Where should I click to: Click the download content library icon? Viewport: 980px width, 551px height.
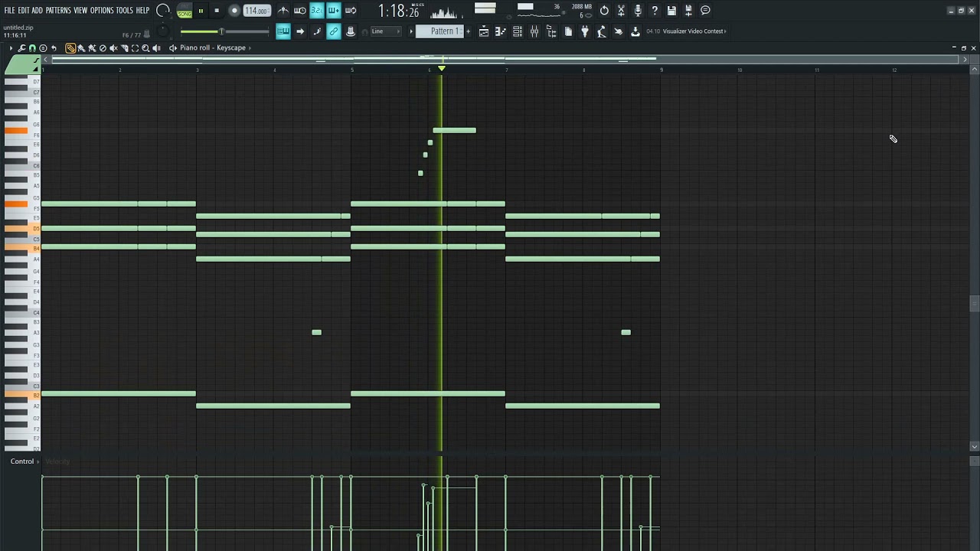[x=635, y=31]
